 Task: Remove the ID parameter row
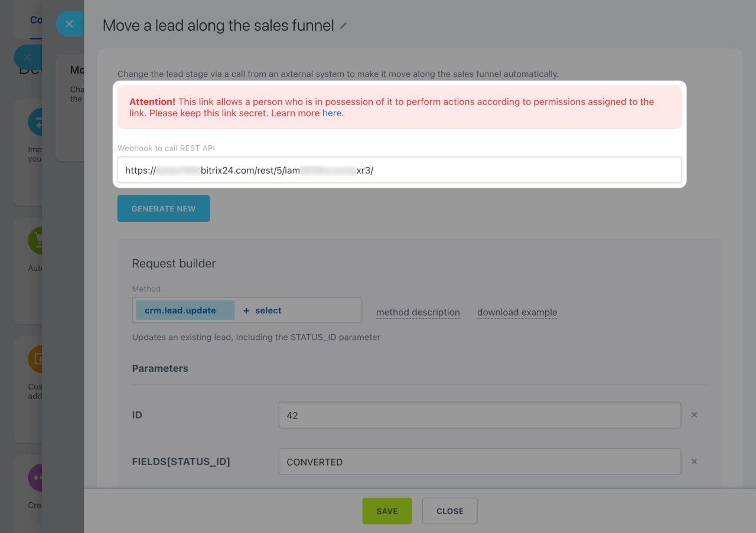point(694,415)
